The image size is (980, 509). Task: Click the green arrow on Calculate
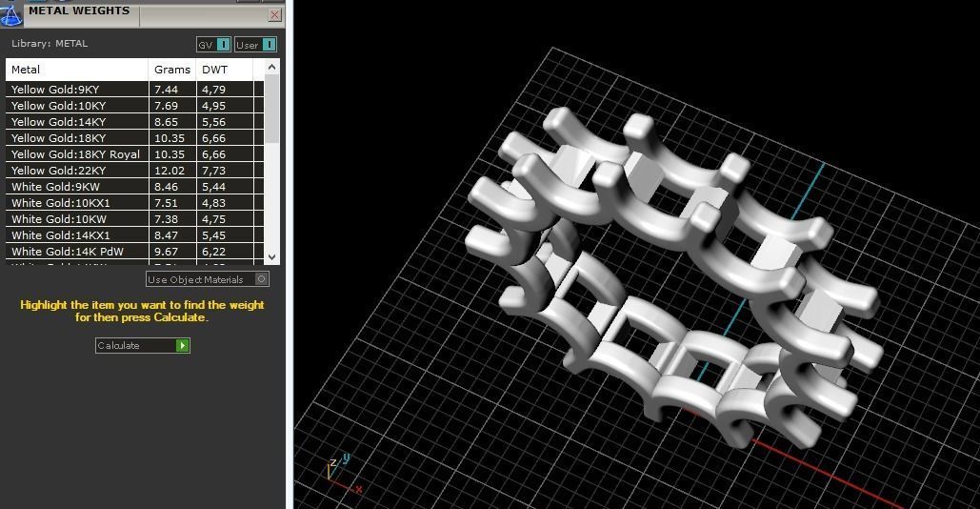[182, 345]
